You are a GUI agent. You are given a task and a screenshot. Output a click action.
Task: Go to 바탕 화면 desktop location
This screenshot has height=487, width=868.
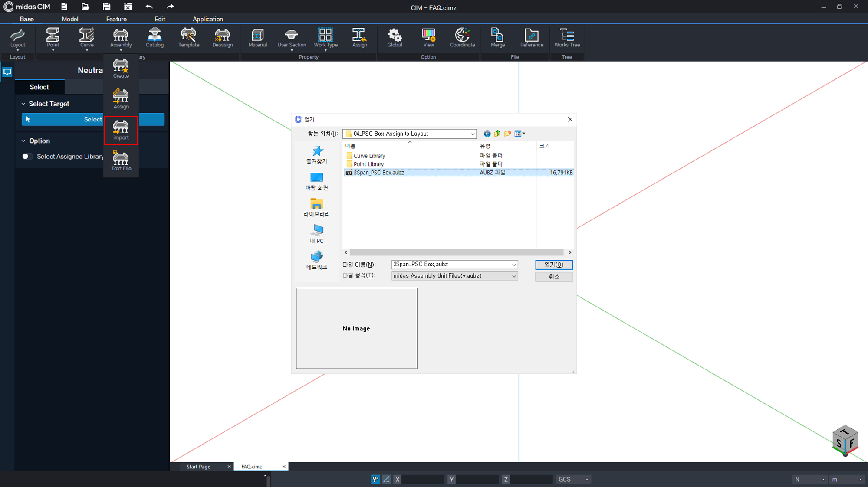click(x=317, y=182)
